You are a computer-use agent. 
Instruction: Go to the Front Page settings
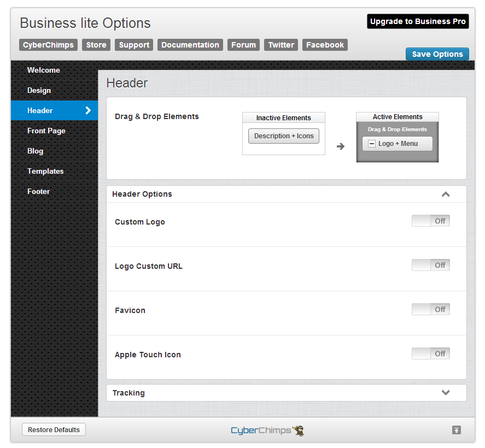coord(55,131)
